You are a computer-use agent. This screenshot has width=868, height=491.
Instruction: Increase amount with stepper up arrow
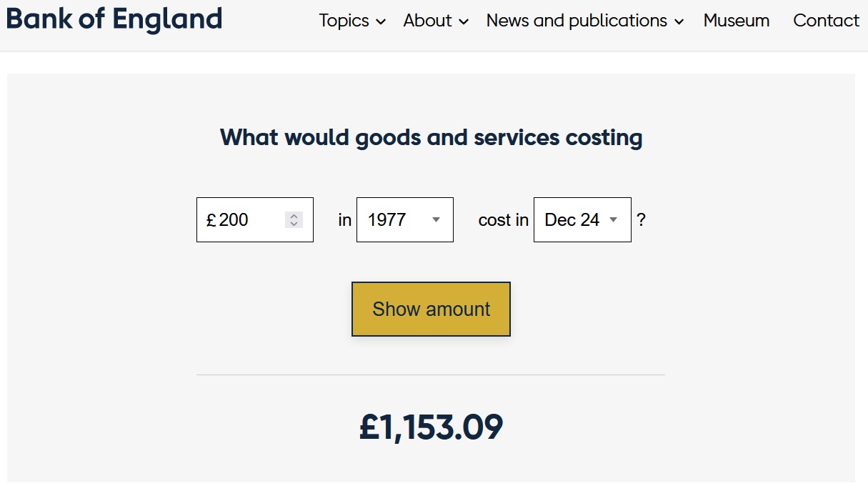[x=294, y=216]
